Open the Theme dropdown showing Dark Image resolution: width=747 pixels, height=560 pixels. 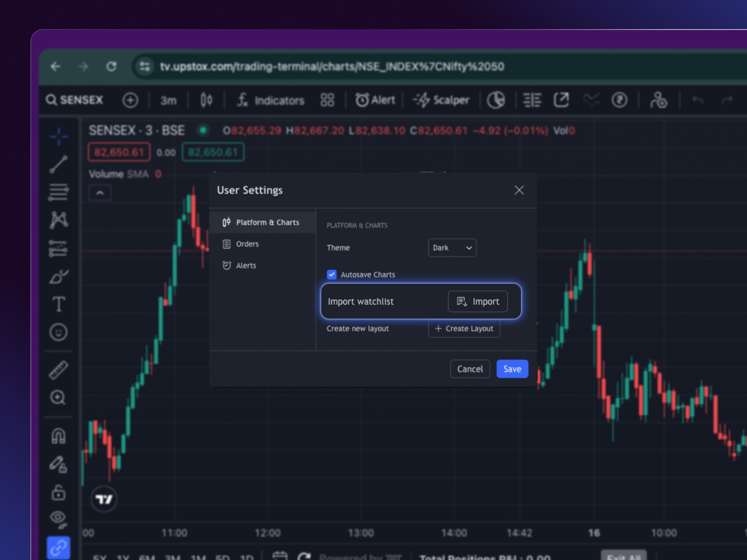(452, 248)
